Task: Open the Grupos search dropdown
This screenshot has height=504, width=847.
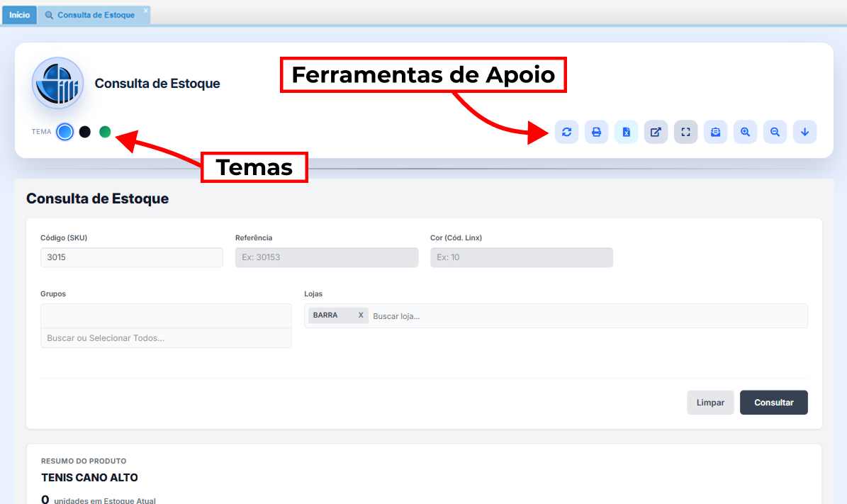Action: click(166, 338)
